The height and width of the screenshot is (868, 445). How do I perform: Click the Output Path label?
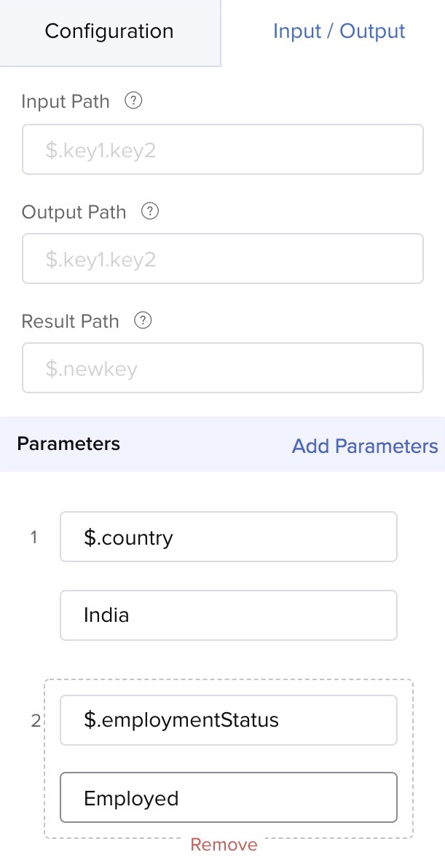(x=74, y=212)
